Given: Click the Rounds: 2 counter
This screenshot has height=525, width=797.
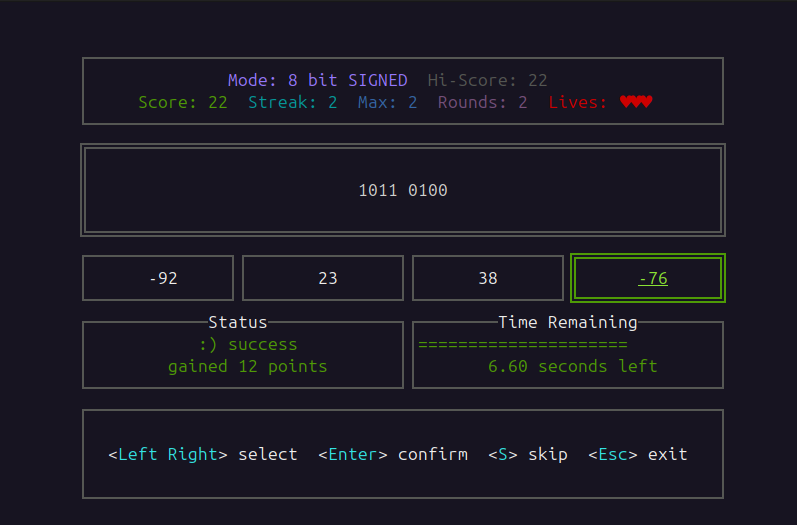Looking at the screenshot, I should [x=482, y=102].
